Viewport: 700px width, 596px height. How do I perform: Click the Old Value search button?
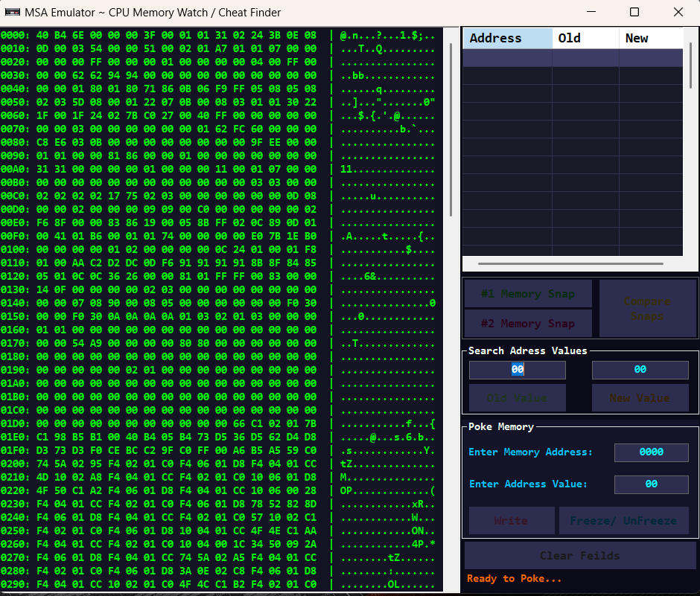518,397
